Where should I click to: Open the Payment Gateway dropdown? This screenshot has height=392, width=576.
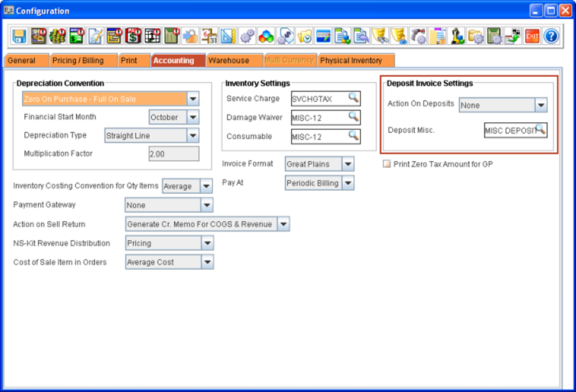(x=207, y=205)
